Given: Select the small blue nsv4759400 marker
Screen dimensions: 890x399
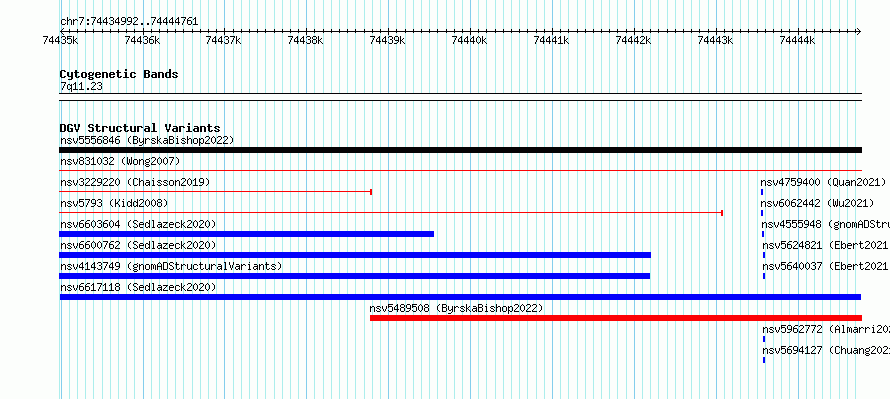Looking at the screenshot, I should [x=762, y=192].
